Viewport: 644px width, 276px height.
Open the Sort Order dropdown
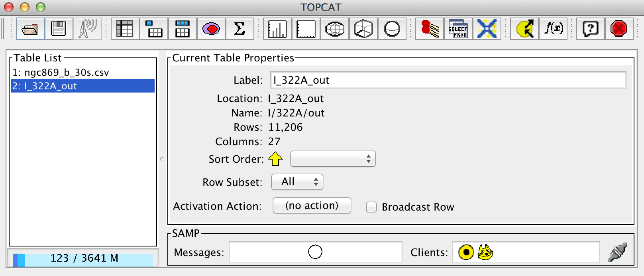[x=333, y=159]
